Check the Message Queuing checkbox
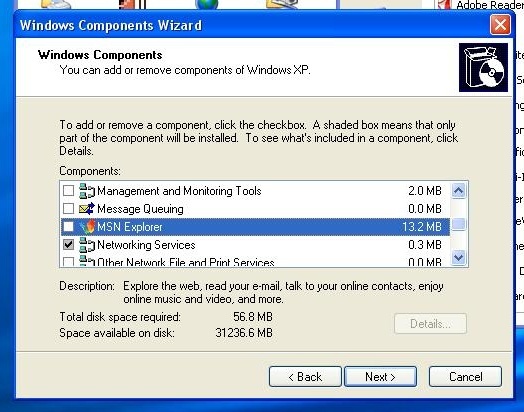524x412 pixels. (69, 209)
